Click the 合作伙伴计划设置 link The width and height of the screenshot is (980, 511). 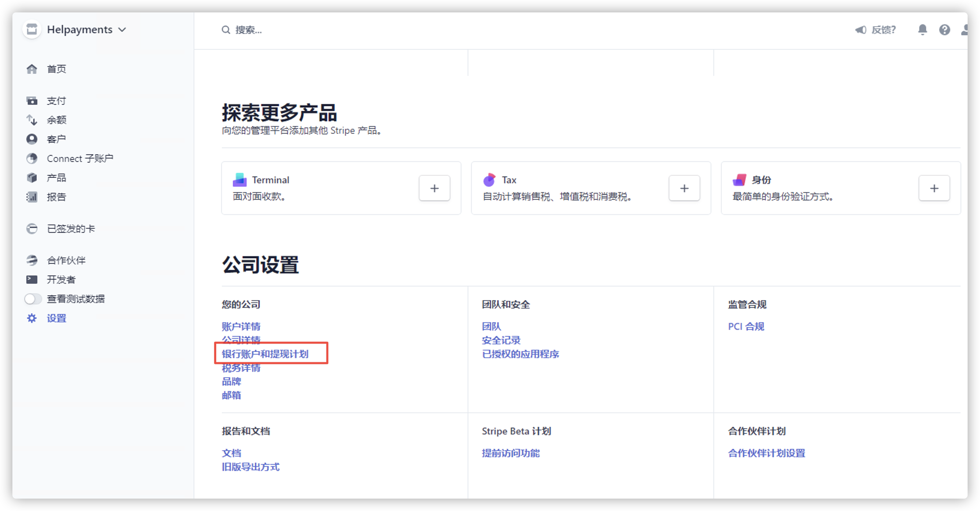point(766,453)
